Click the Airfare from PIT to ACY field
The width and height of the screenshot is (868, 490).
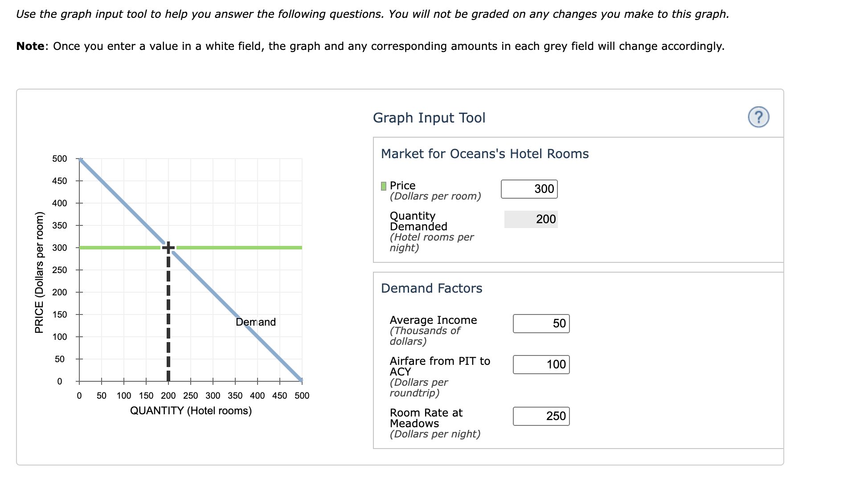tap(541, 364)
